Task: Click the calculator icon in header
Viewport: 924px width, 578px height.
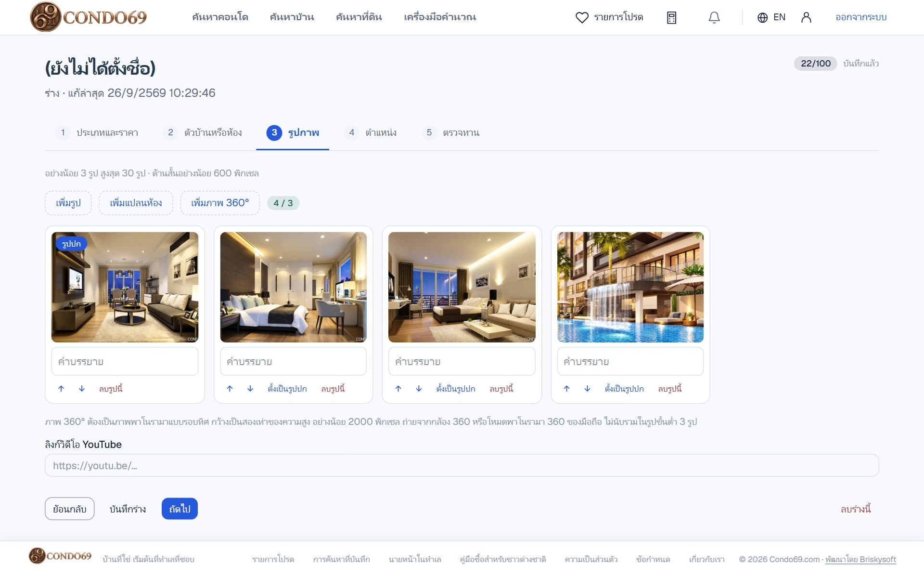Action: point(672,17)
